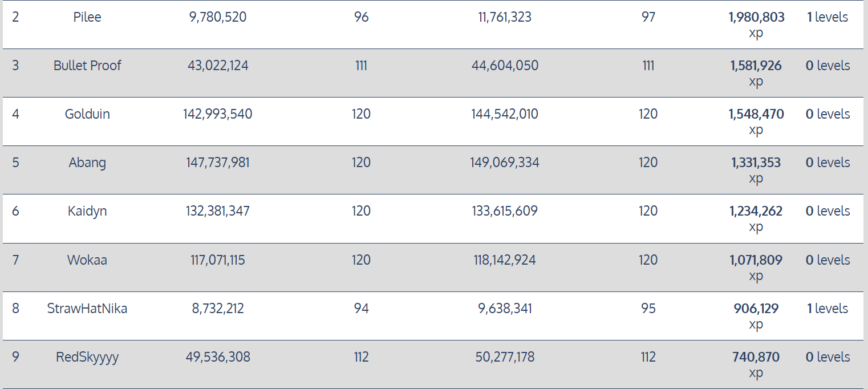Screen dimensions: 868x389
Task: Select RedSkyyyy's ending experience 50,277,178
Action: [x=505, y=357]
